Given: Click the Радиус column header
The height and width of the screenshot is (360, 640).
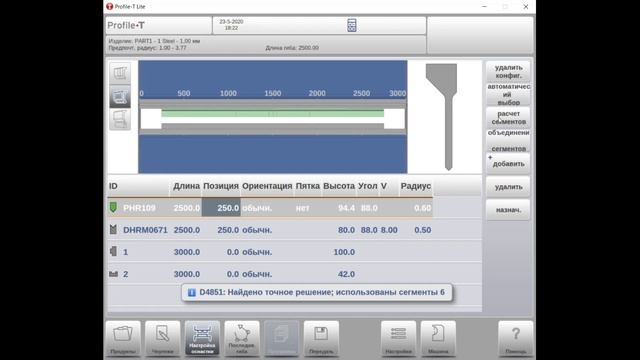Looking at the screenshot, I should click(x=416, y=186).
